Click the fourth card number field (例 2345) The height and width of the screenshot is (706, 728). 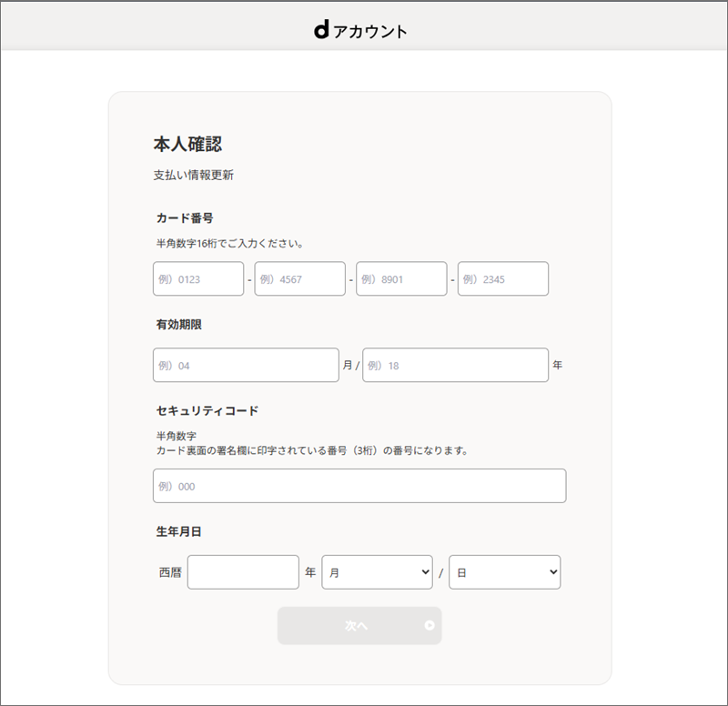click(503, 278)
